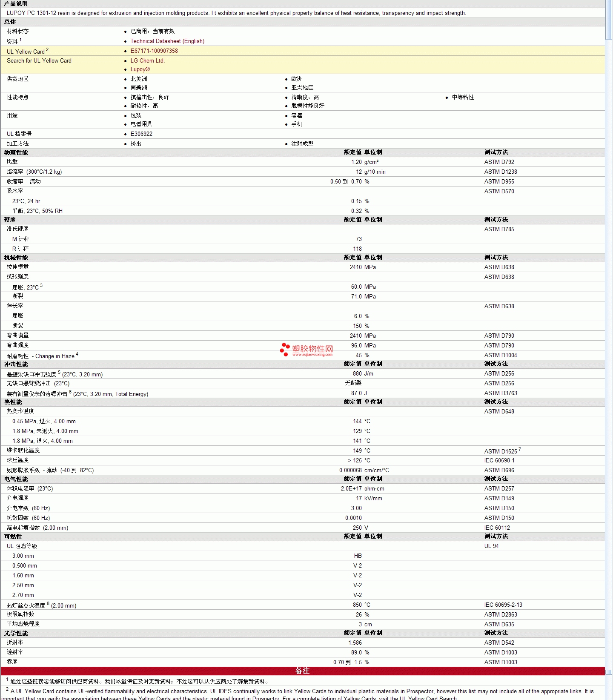Click the melt flow value 12
The width and height of the screenshot is (613, 700).
[359, 172]
